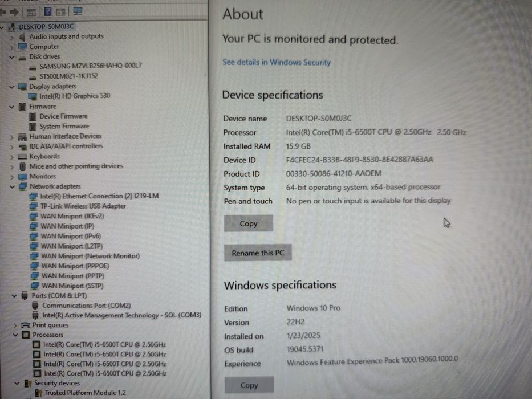The image size is (532, 399).
Task: Click the TP-Link Wireless USB Adapter icon
Action: click(x=34, y=206)
